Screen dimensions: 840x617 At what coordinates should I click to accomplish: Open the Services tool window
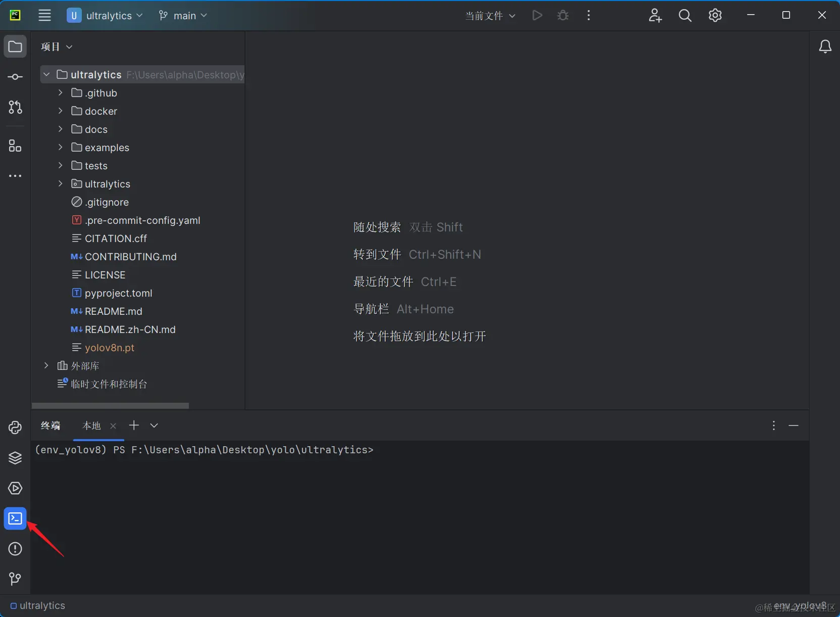[x=15, y=488]
